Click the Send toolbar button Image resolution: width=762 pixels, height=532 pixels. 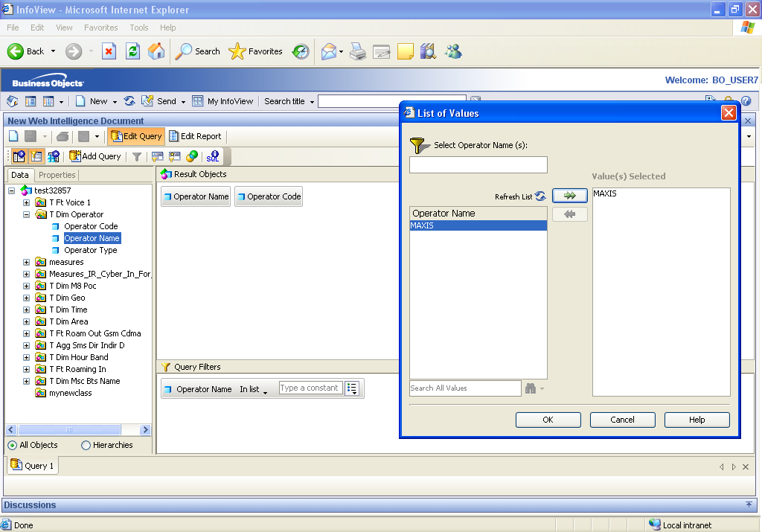click(160, 101)
